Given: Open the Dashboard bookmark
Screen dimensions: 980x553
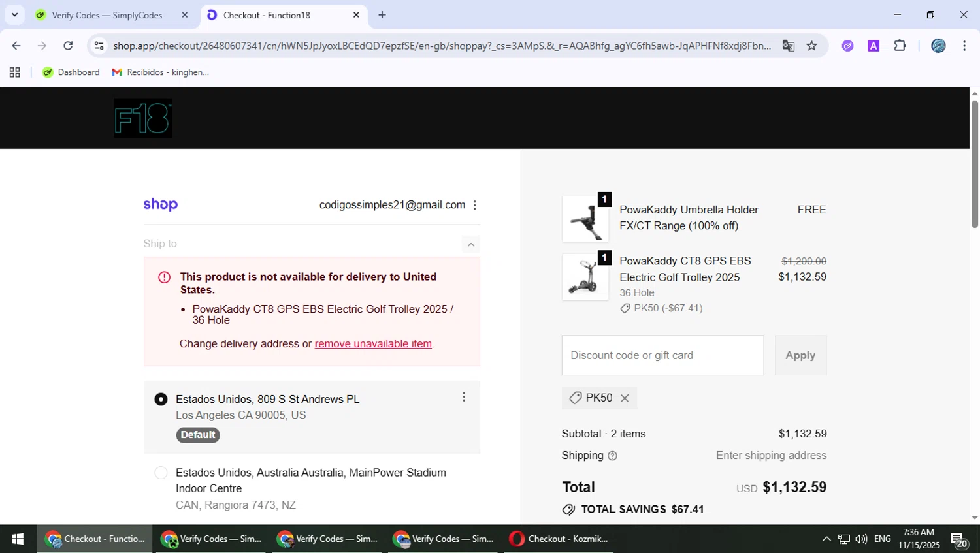Looking at the screenshot, I should pos(71,72).
